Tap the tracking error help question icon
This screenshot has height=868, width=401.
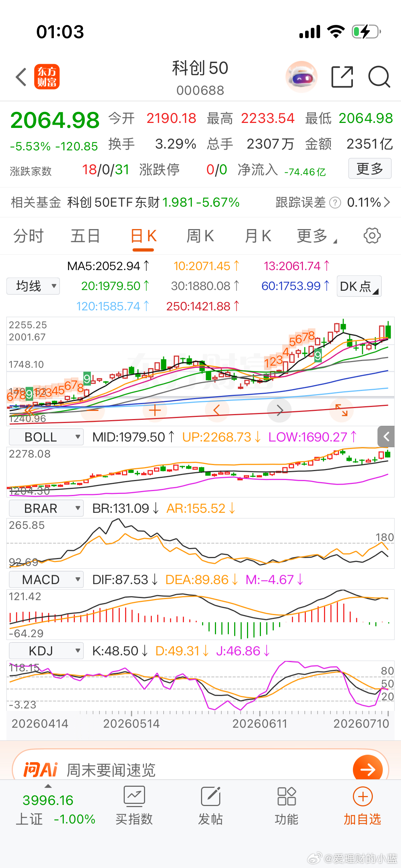pos(335,202)
